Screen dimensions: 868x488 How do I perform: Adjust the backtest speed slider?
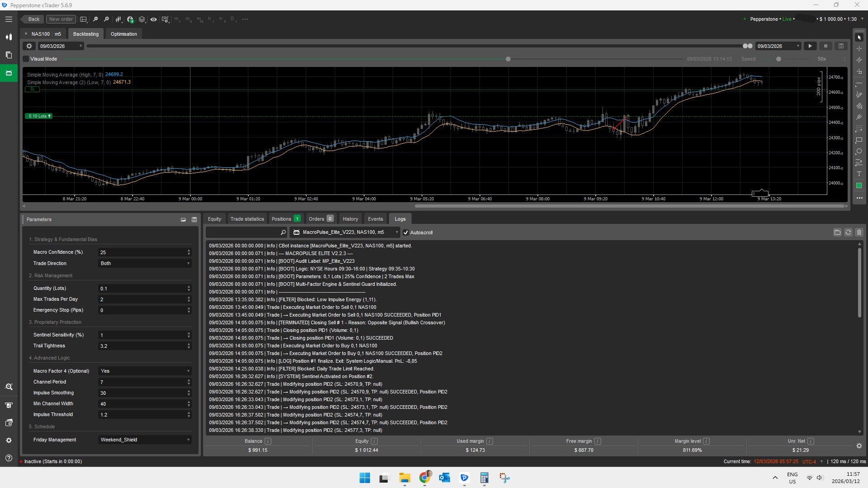[x=778, y=59]
